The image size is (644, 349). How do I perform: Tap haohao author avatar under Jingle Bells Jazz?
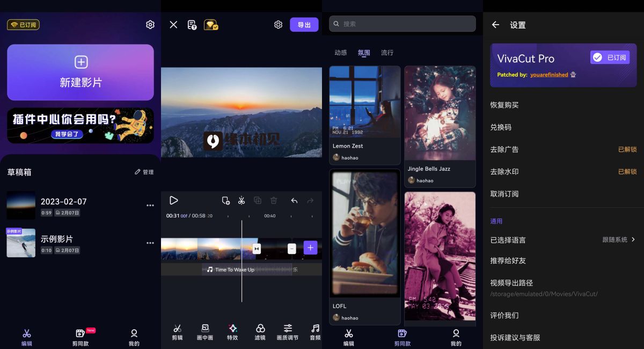411,180
